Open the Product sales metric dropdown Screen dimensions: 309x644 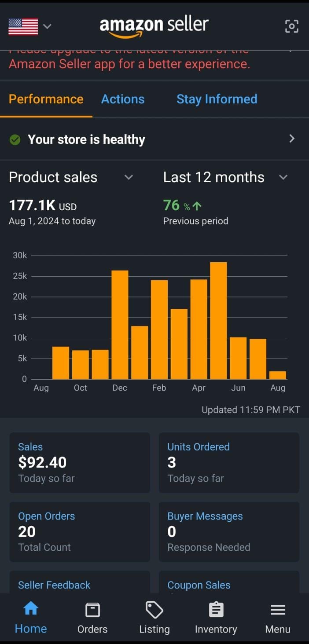(129, 177)
